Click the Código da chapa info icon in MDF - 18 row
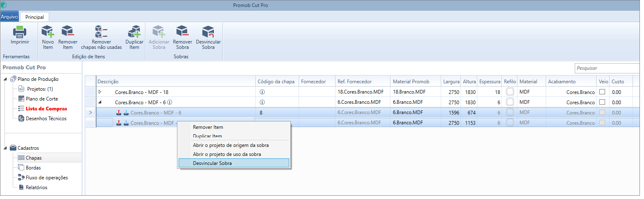 tap(262, 92)
